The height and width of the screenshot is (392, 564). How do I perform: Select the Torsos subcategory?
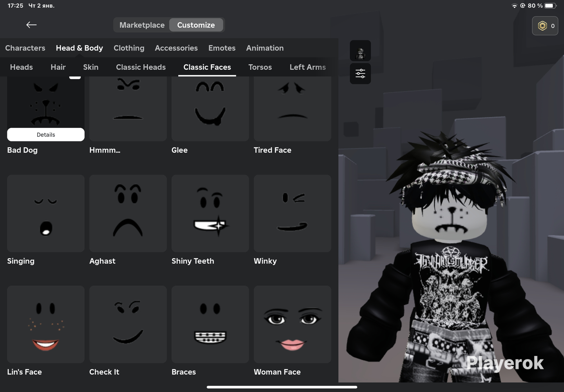pyautogui.click(x=260, y=67)
